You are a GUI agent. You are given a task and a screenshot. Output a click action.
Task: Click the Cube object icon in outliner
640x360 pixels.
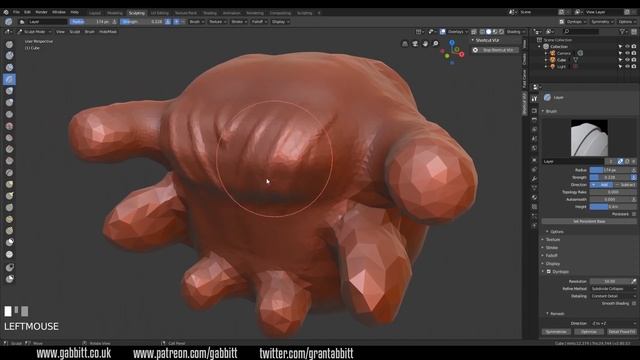(x=553, y=60)
